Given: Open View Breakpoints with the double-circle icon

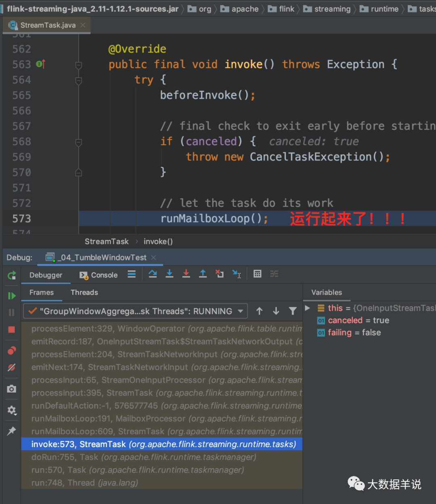Looking at the screenshot, I should (11, 351).
